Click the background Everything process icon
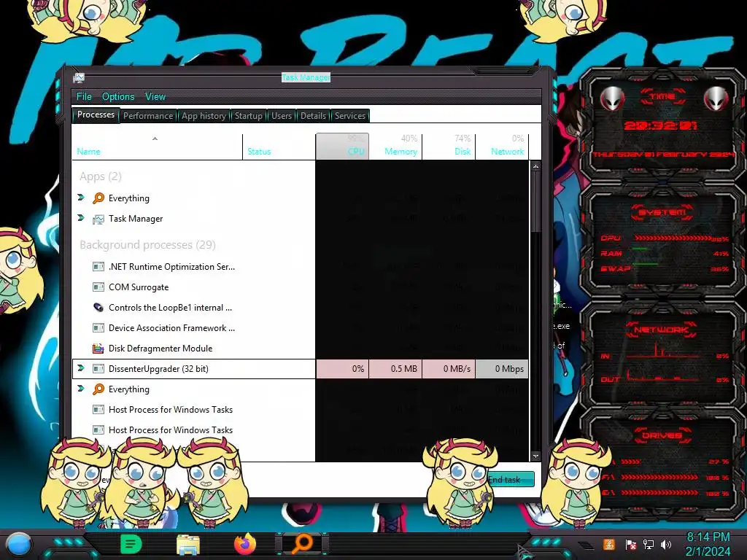The width and height of the screenshot is (747, 560). point(98,389)
